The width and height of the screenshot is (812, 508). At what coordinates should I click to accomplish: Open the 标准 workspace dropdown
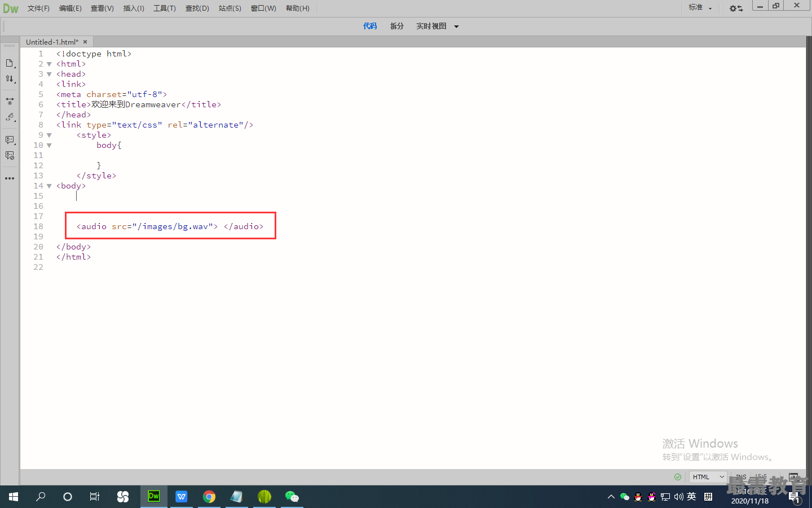pyautogui.click(x=700, y=8)
